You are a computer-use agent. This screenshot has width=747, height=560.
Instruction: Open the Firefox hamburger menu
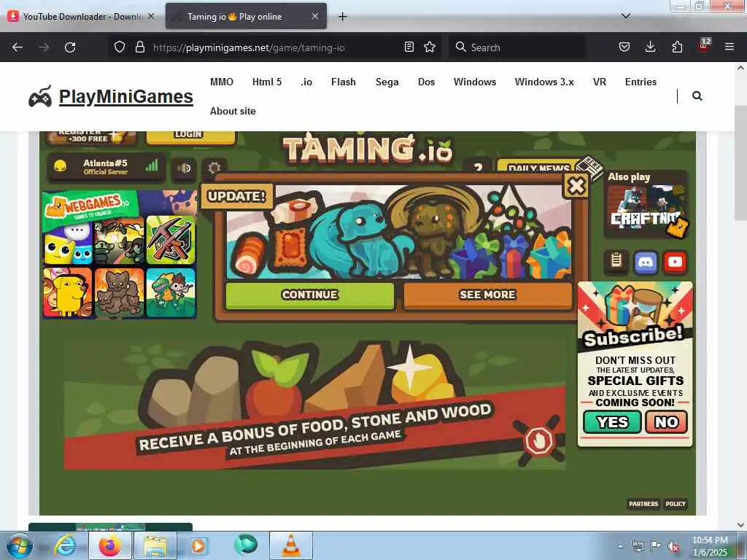coord(729,47)
